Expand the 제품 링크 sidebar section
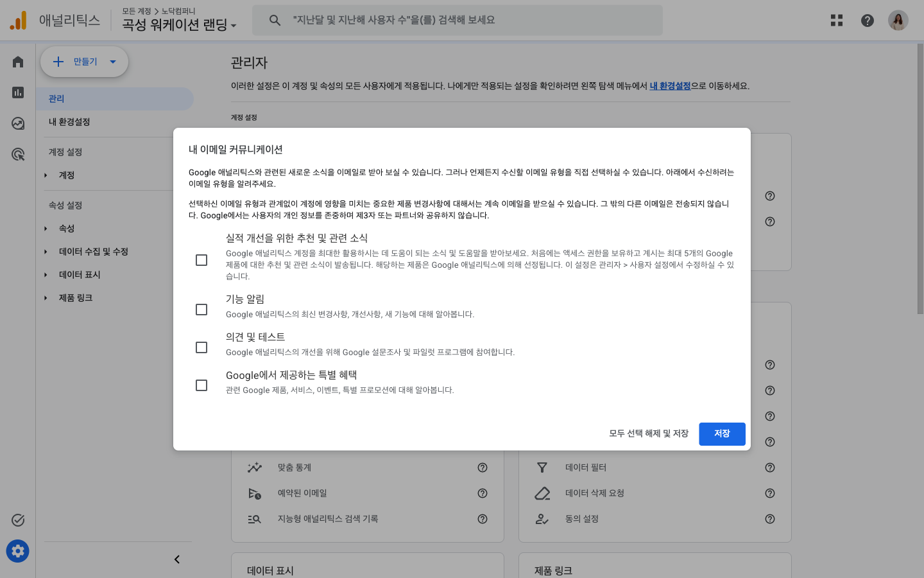Viewport: 924px width, 578px height. coord(46,298)
